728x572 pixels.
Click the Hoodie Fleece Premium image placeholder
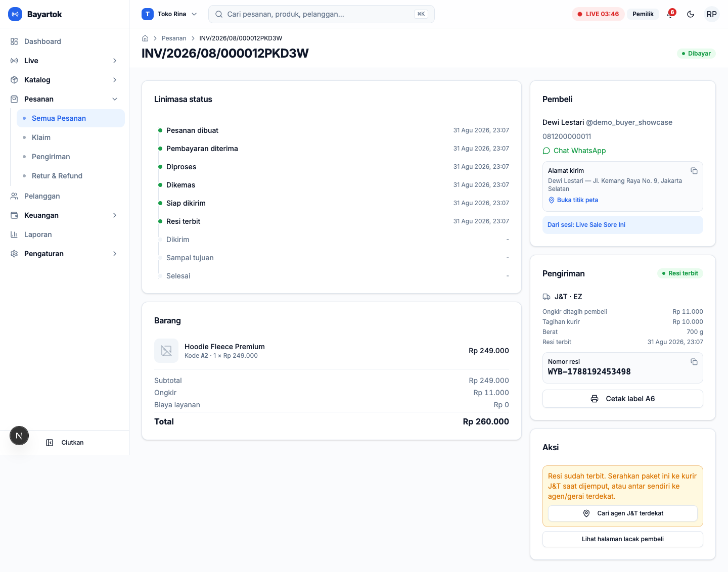(x=166, y=351)
